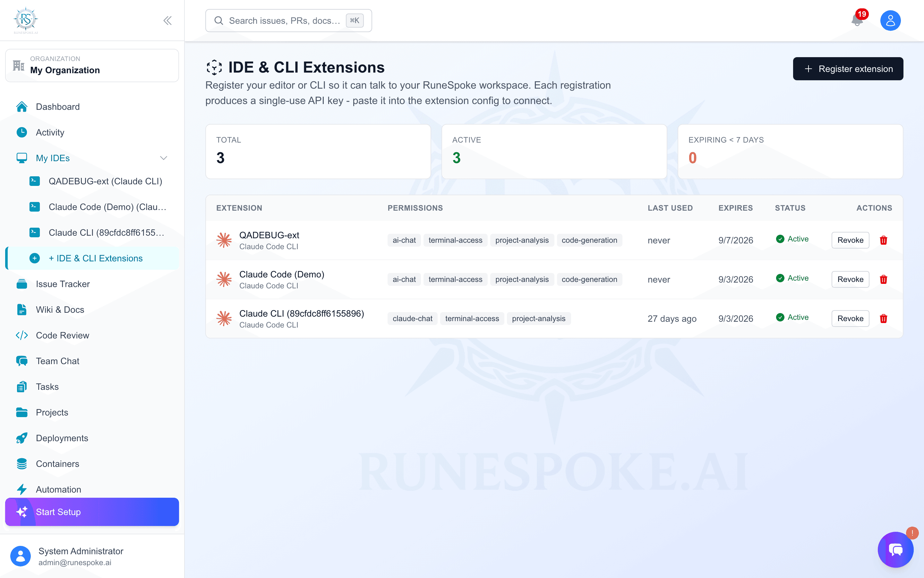Click the Extension column header
The width and height of the screenshot is (924, 578).
pos(239,208)
